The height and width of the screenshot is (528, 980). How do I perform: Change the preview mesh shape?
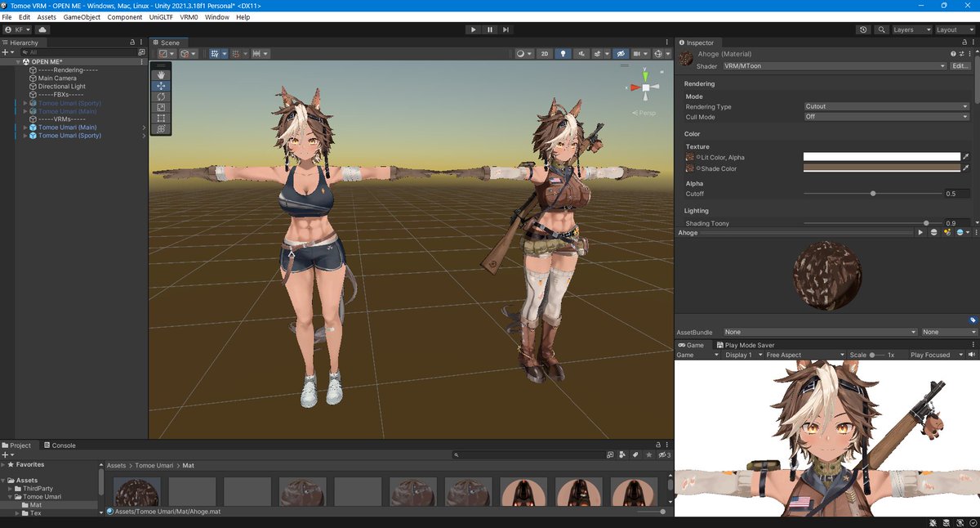(x=934, y=233)
